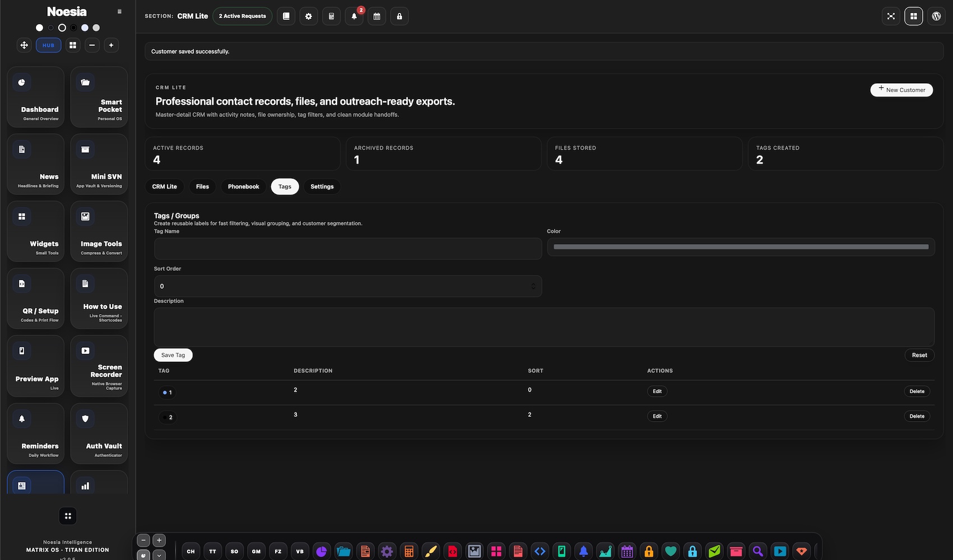Open the Screen Recorder tile
Viewport: 953px width, 560px height.
click(99, 366)
